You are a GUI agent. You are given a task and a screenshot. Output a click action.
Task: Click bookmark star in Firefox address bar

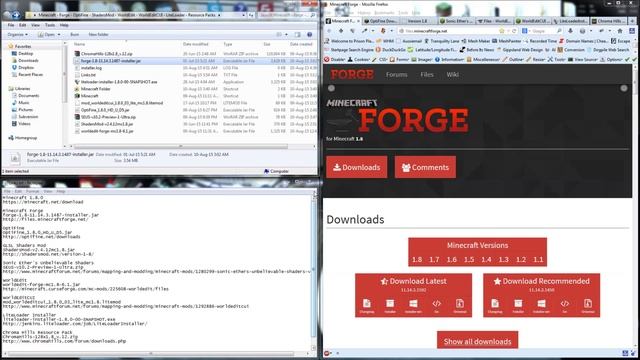click(x=502, y=31)
